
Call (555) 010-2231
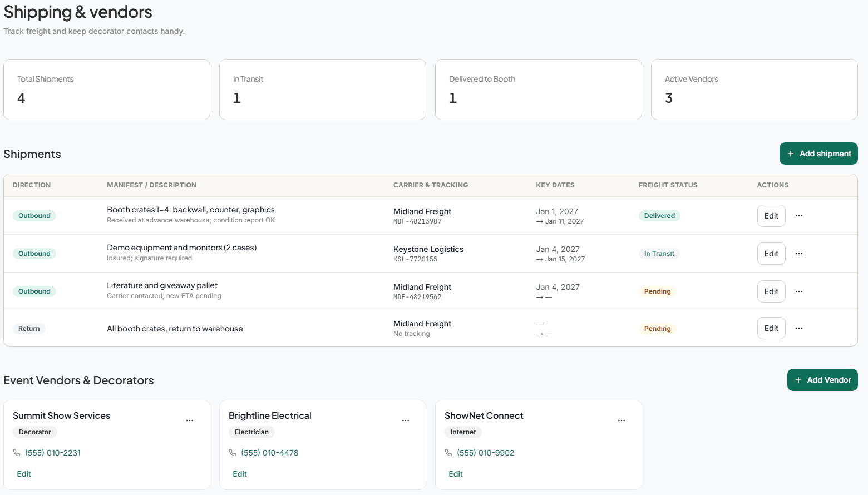(x=53, y=453)
